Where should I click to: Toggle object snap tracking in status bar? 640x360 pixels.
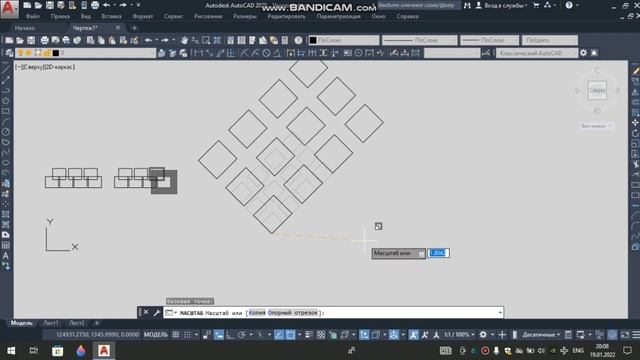[x=279, y=335]
